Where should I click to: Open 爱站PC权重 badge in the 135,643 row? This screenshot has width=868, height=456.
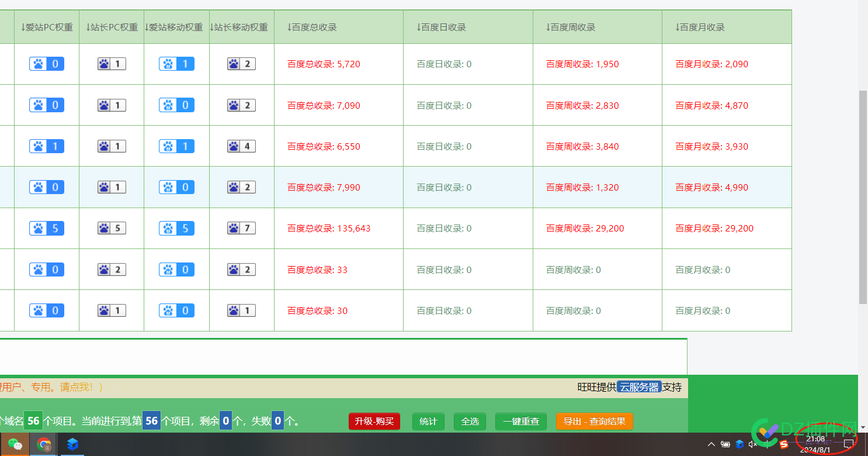click(47, 228)
